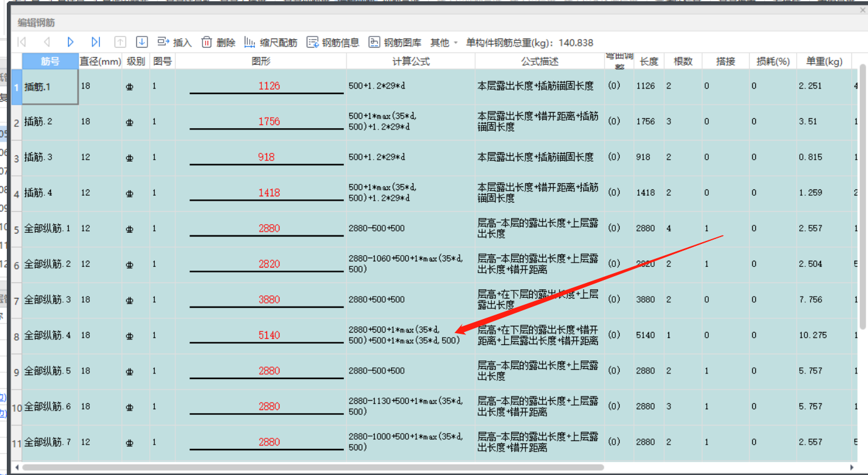Move the selected rebar row up
Image resolution: width=868 pixels, height=475 pixels.
pos(120,42)
